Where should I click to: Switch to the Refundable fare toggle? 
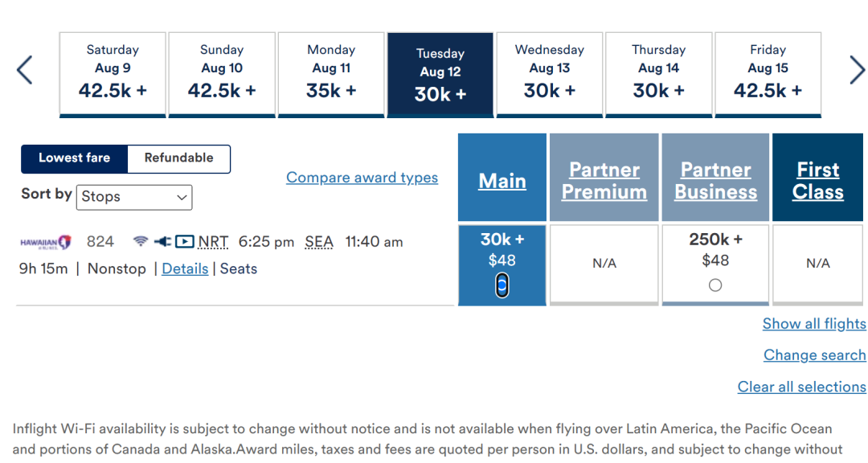pyautogui.click(x=178, y=158)
